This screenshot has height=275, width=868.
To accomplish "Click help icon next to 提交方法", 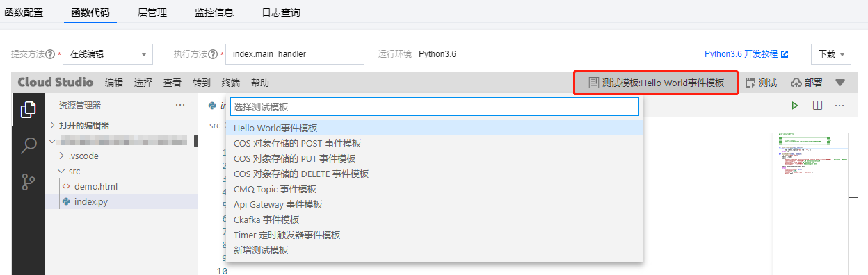I will (50, 54).
